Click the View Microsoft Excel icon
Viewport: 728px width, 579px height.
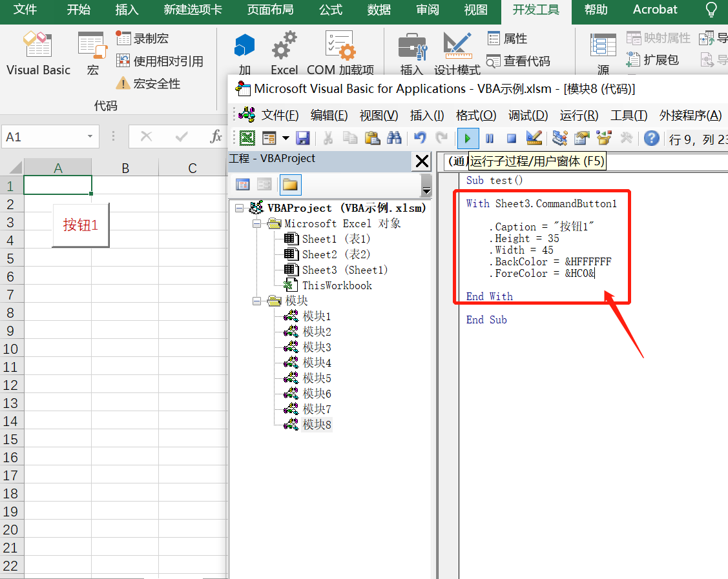coord(247,137)
